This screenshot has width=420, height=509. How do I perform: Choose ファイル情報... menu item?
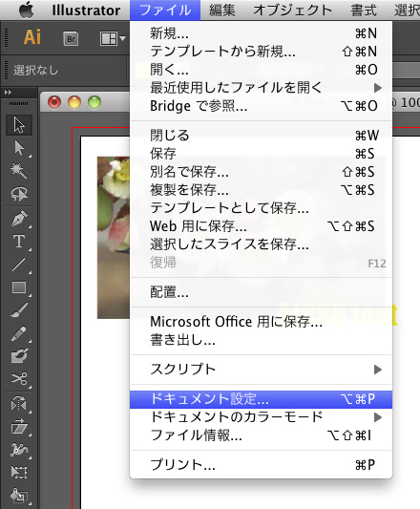[x=261, y=435]
